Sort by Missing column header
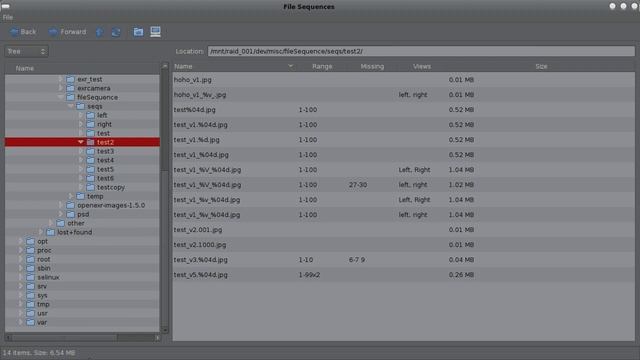Image resolution: width=640 pixels, height=360 pixels. [x=372, y=66]
